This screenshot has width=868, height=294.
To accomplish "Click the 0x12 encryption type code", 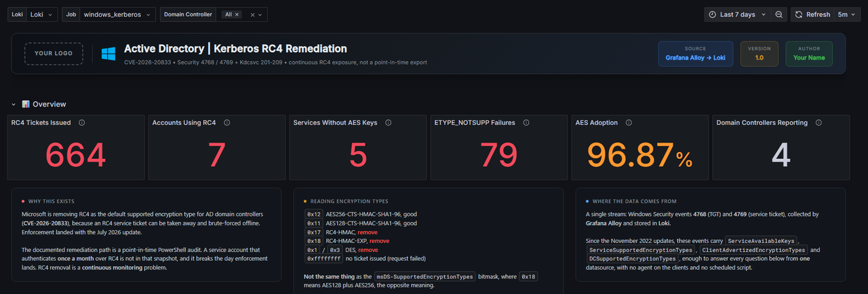I will (314, 214).
